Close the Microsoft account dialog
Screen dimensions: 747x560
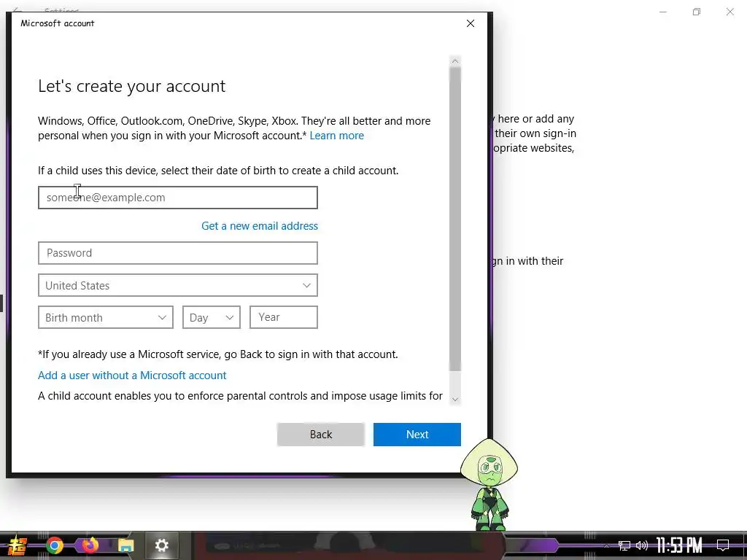pyautogui.click(x=471, y=23)
